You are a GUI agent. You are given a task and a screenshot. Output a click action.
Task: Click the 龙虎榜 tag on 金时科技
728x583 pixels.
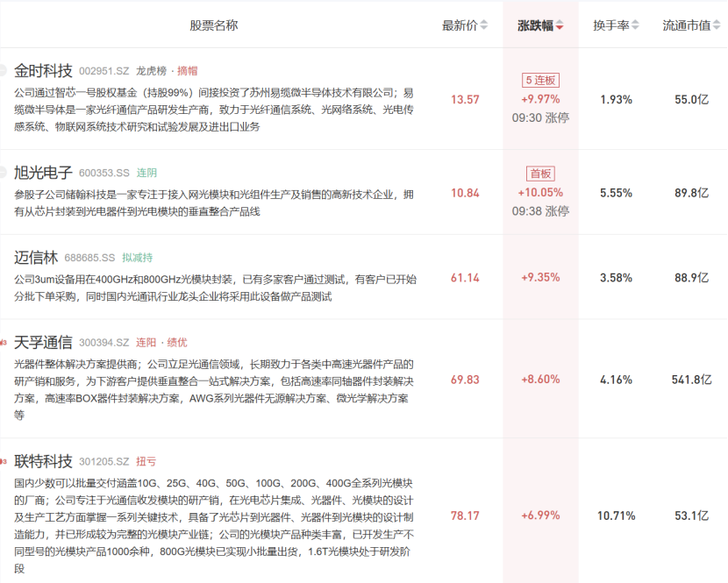point(152,71)
